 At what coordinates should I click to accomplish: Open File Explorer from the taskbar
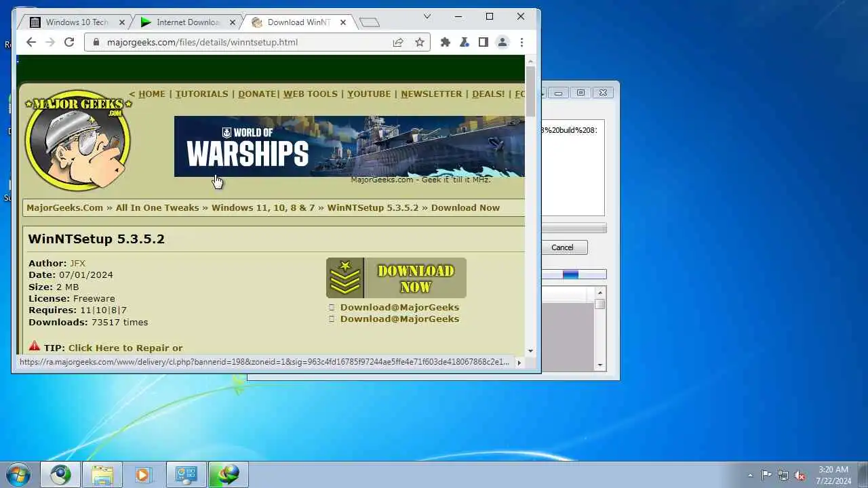pos(102,474)
